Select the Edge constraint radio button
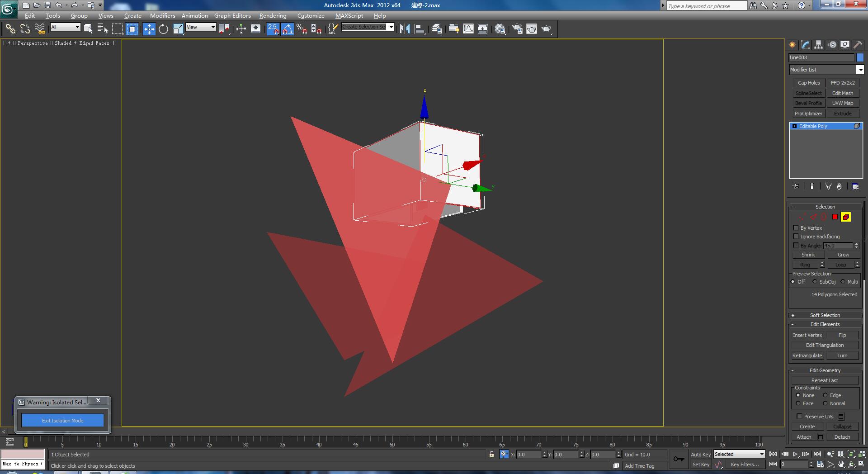Screen dimensions: 868x474 pos(825,395)
